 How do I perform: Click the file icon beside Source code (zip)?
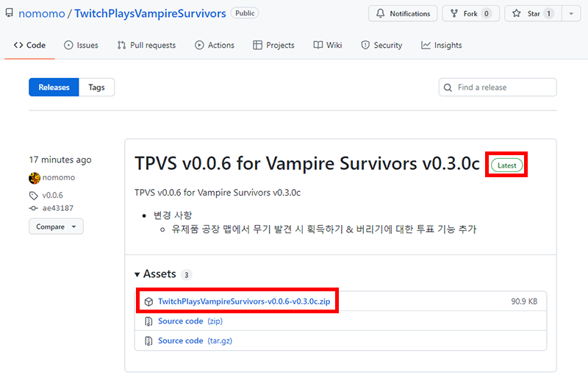(149, 321)
